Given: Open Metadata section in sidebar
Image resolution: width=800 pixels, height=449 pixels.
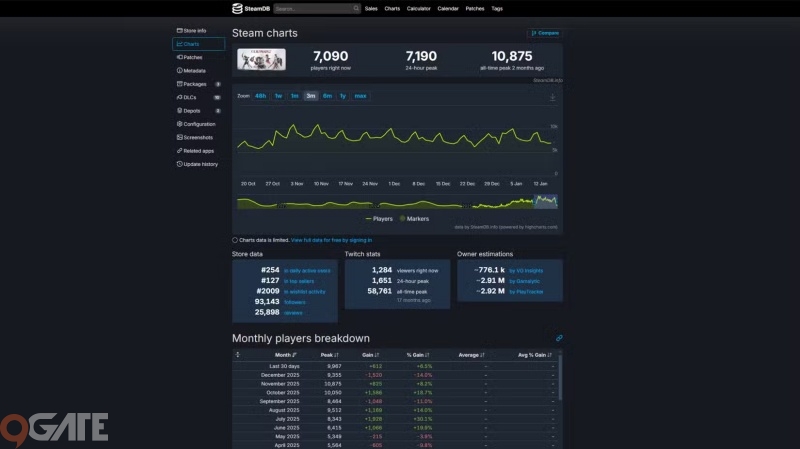Looking at the screenshot, I should (x=193, y=71).
